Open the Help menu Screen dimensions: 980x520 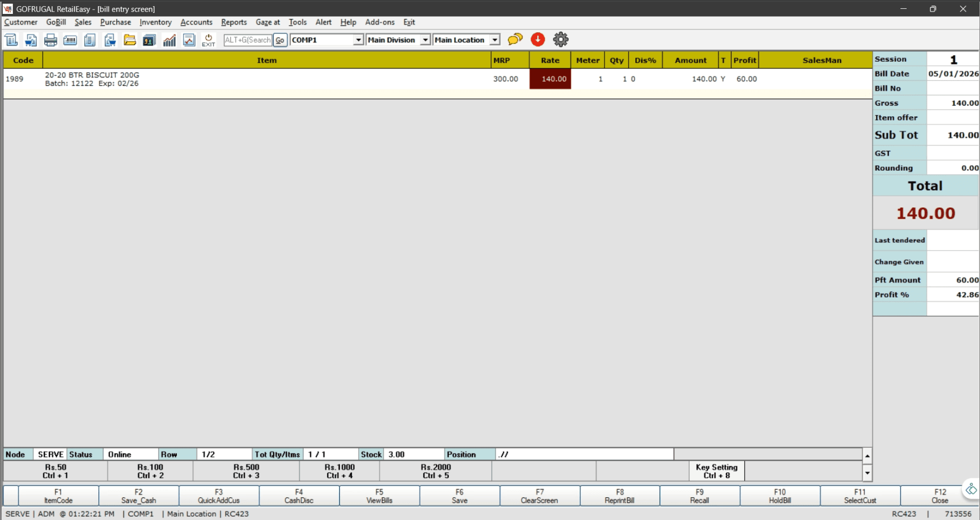[x=348, y=22]
